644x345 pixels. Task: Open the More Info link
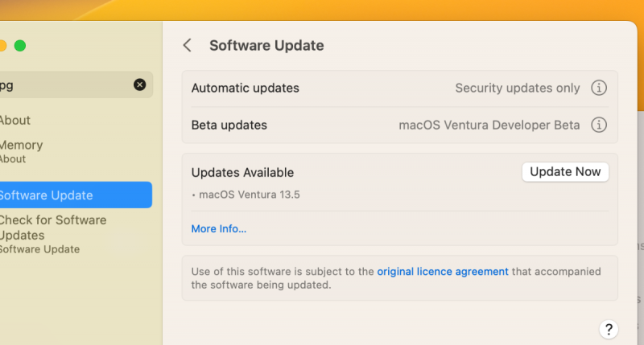(219, 229)
